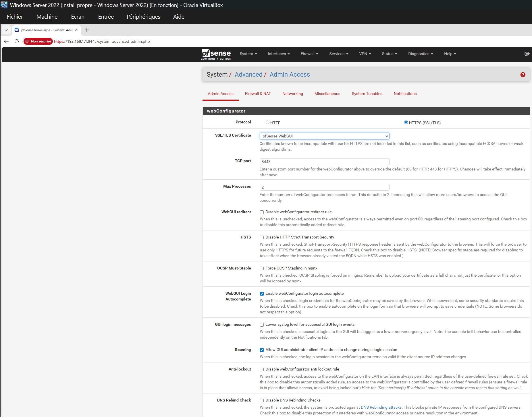Image resolution: width=532 pixels, height=417 pixels.
Task: Check Disable HTTP Strict Transport Security
Action: point(262,237)
